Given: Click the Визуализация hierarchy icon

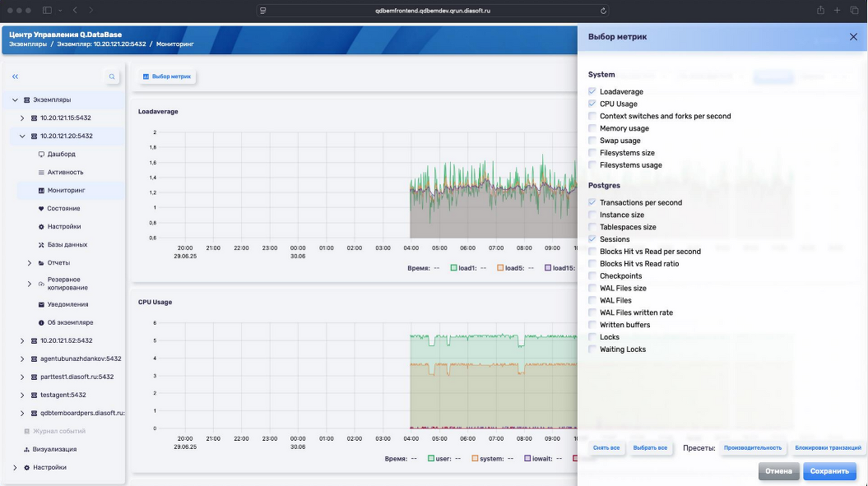Looking at the screenshot, I should pos(26,450).
